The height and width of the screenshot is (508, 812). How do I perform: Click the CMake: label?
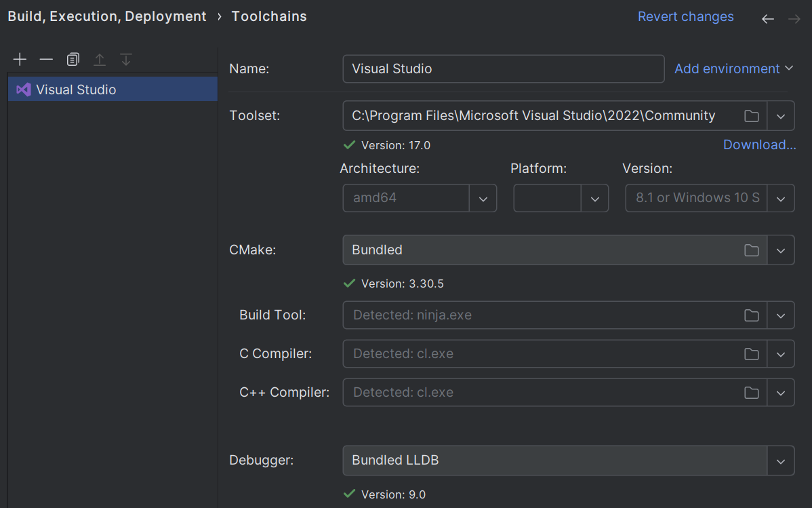[253, 250]
